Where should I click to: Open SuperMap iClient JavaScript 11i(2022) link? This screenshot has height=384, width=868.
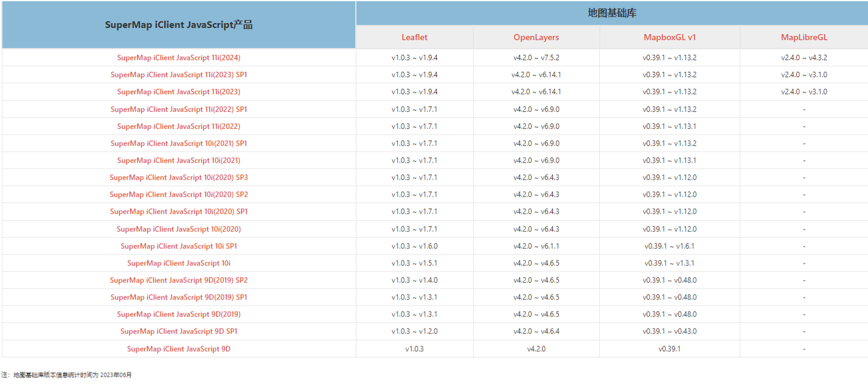[179, 127]
